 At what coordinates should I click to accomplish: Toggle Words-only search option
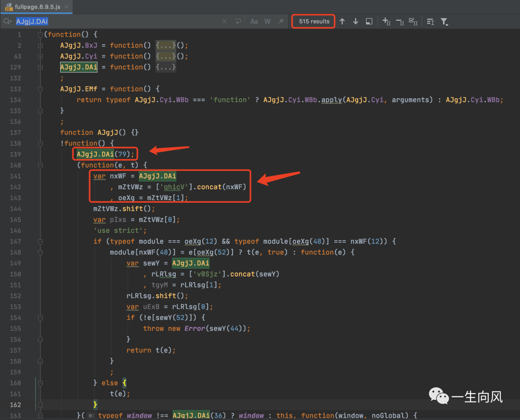click(267, 22)
